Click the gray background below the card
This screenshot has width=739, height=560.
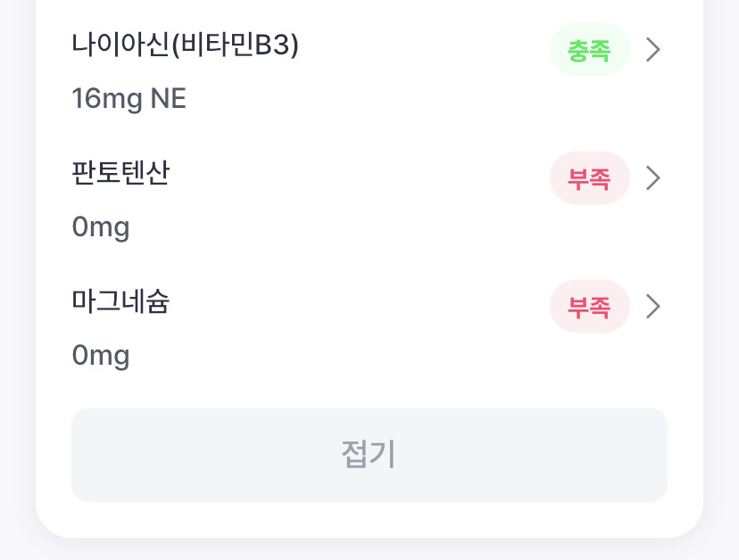point(369,550)
